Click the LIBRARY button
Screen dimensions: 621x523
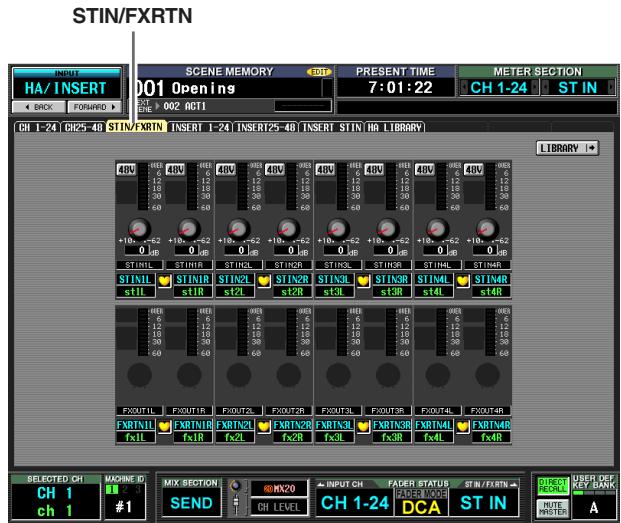tap(567, 148)
